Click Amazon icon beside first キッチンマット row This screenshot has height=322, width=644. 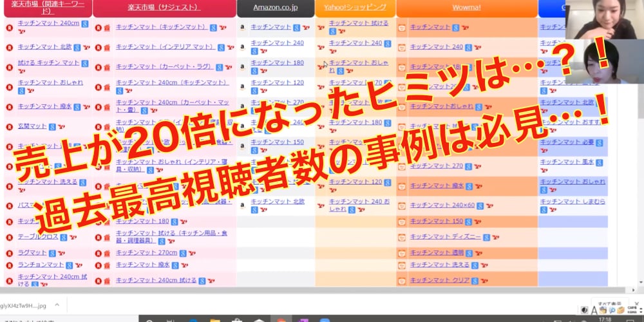pos(242,28)
